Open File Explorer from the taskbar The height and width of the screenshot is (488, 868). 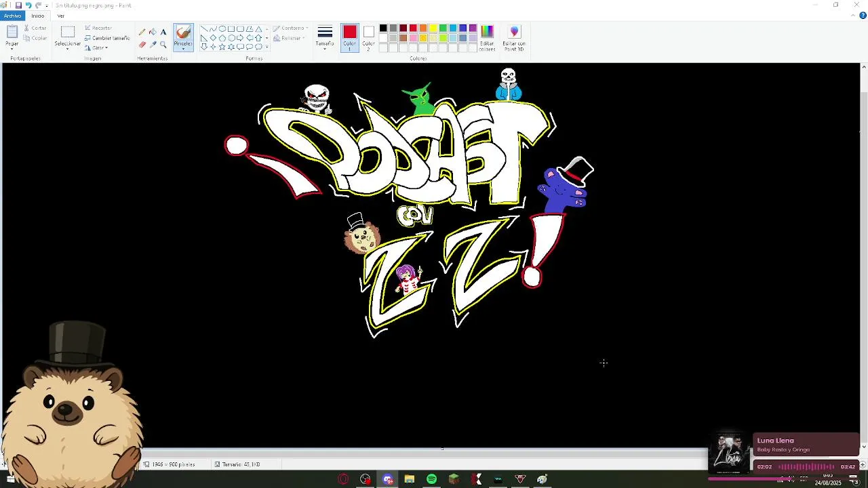(410, 479)
